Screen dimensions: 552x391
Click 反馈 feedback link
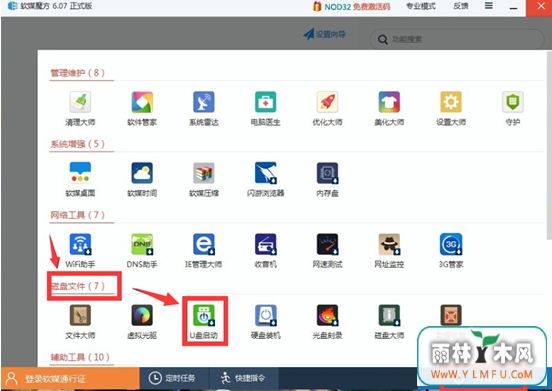pyautogui.click(x=461, y=6)
